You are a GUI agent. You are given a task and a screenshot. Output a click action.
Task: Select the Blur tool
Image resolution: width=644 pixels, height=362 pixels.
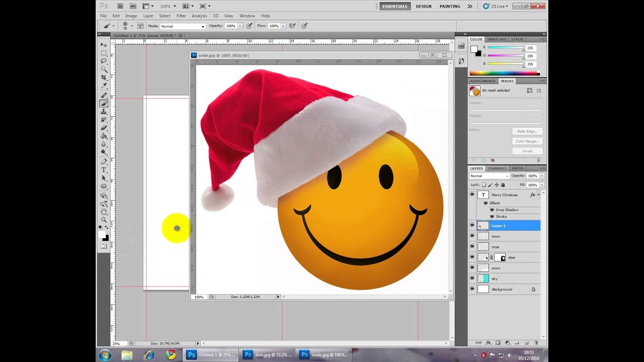click(x=104, y=144)
